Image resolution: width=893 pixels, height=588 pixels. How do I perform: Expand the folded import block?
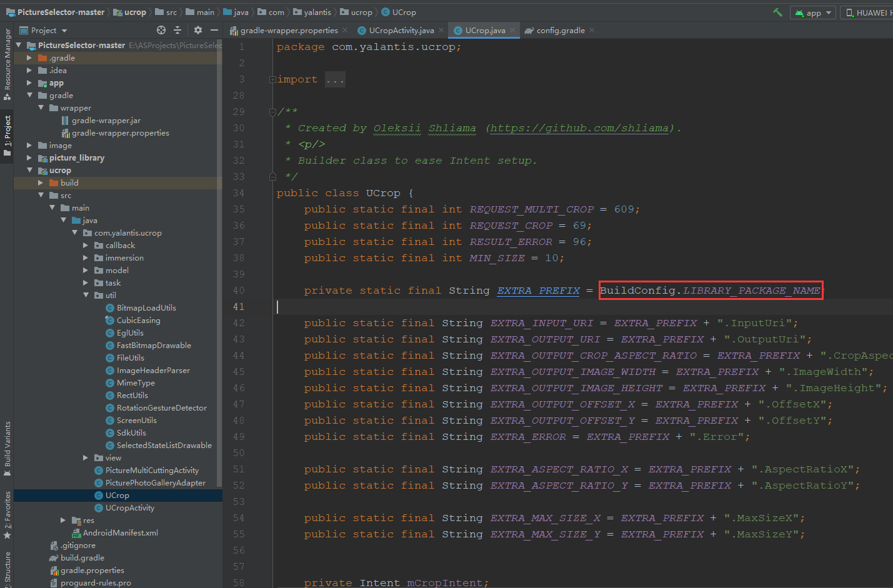(272, 79)
